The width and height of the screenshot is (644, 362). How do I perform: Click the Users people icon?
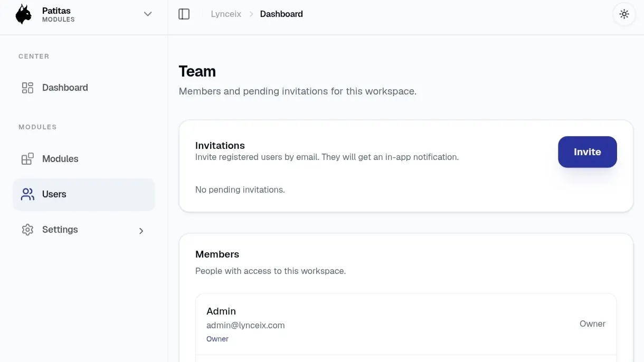tap(27, 194)
